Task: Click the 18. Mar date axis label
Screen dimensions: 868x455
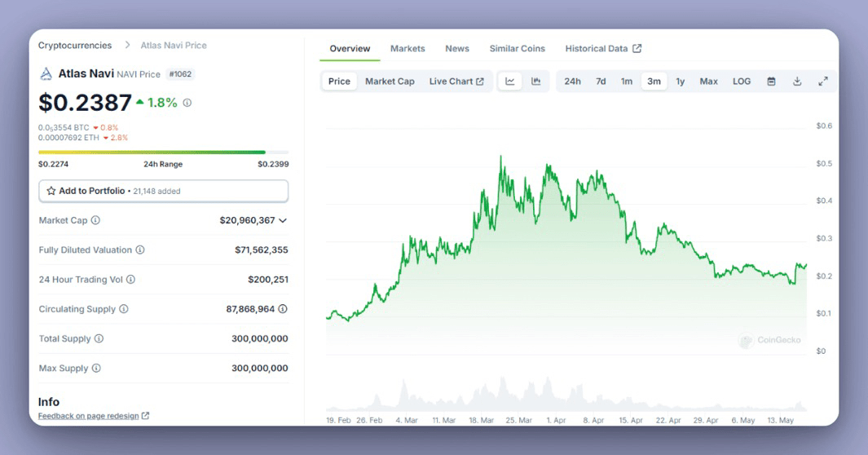Action: (x=481, y=420)
